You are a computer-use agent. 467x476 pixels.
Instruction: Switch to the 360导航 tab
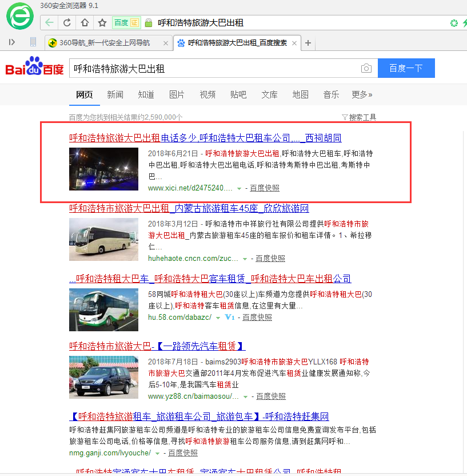tap(109, 43)
